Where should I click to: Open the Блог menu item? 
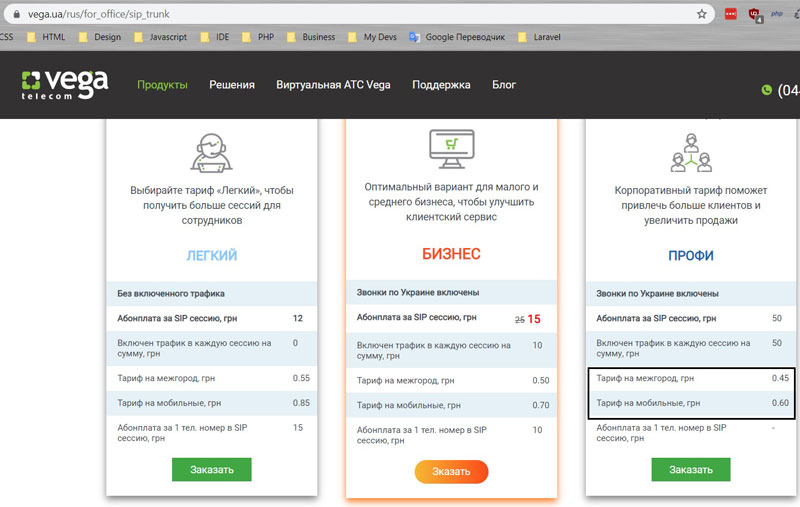pyautogui.click(x=504, y=85)
